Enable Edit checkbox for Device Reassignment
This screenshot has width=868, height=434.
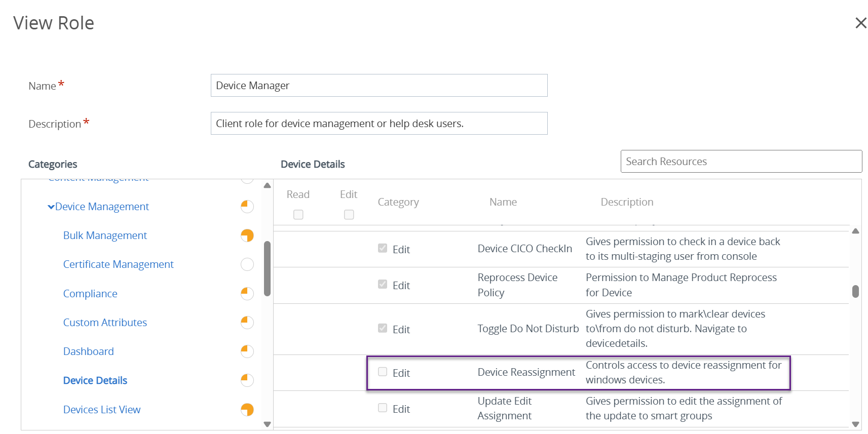click(383, 372)
